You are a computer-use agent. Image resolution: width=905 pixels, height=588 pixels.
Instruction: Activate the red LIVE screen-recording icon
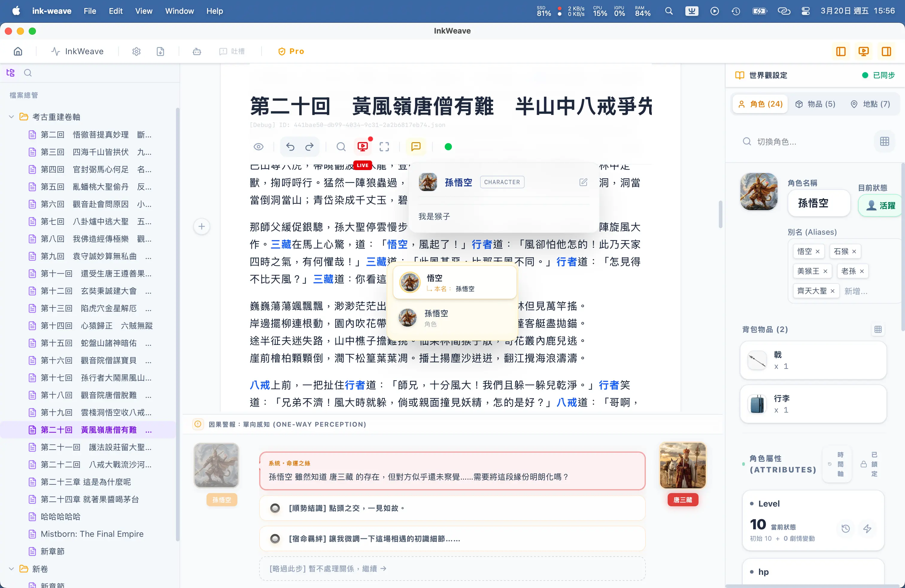tap(362, 146)
